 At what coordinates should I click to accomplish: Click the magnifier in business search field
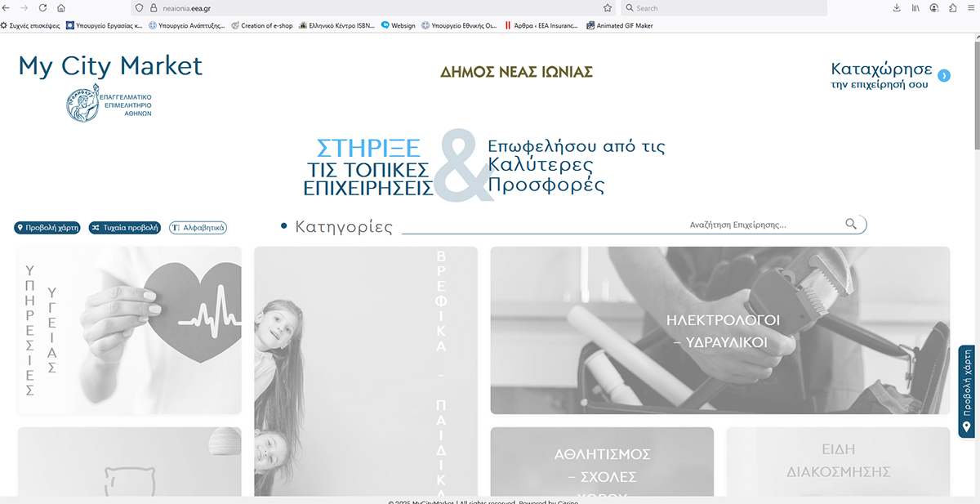851,224
